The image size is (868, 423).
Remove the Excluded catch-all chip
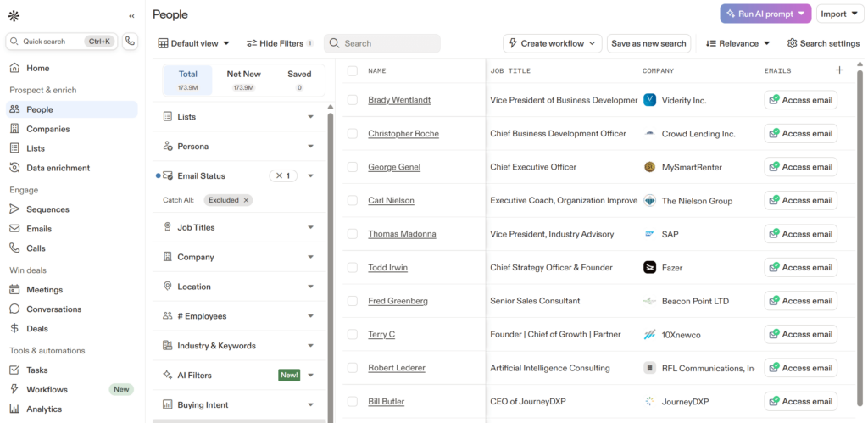pos(246,200)
